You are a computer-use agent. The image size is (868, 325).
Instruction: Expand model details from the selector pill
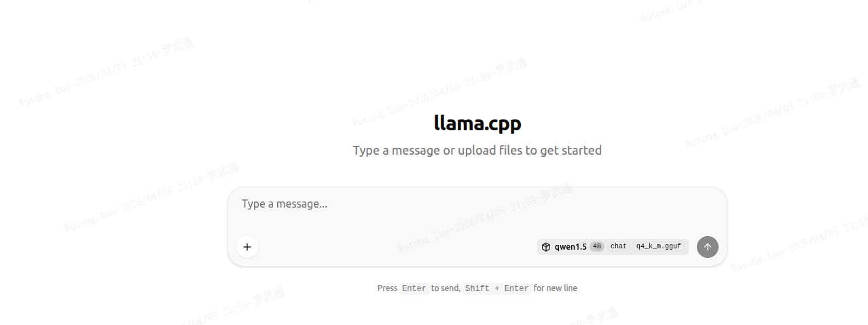613,247
